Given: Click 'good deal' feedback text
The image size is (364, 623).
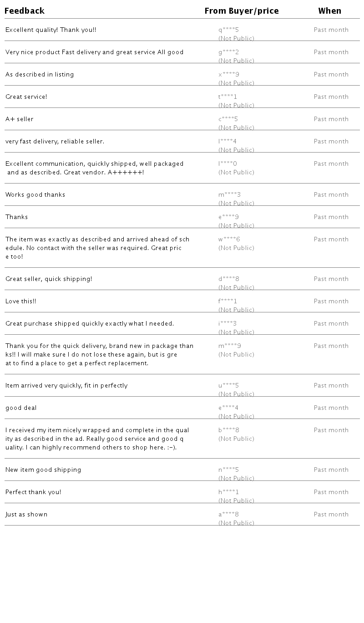Looking at the screenshot, I should (x=21, y=408).
